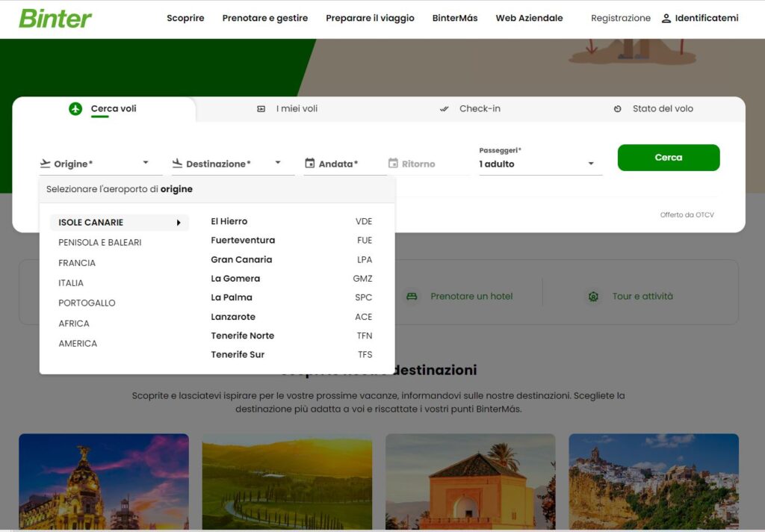
Task: Choose Tenerife Norte TFN as origin
Action: pos(291,335)
